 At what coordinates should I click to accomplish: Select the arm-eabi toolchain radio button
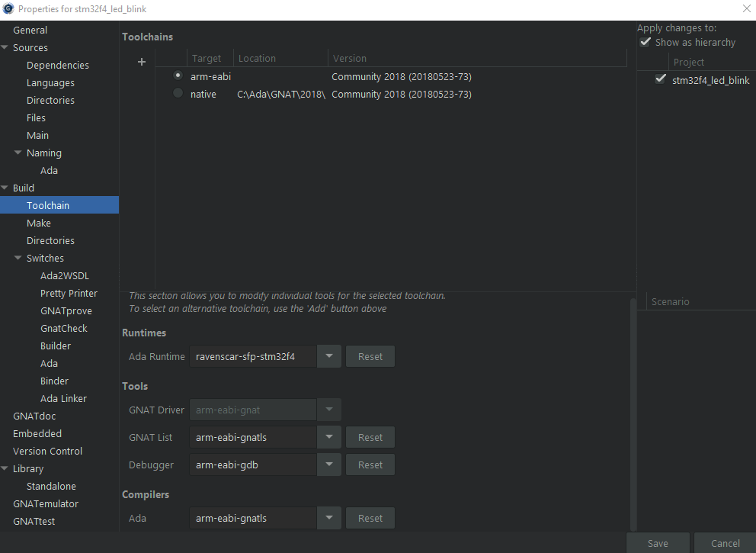click(178, 76)
